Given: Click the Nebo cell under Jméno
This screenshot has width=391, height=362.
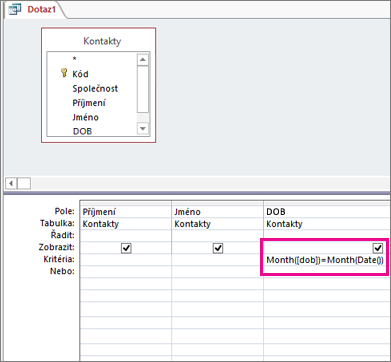Looking at the screenshot, I should (217, 272).
